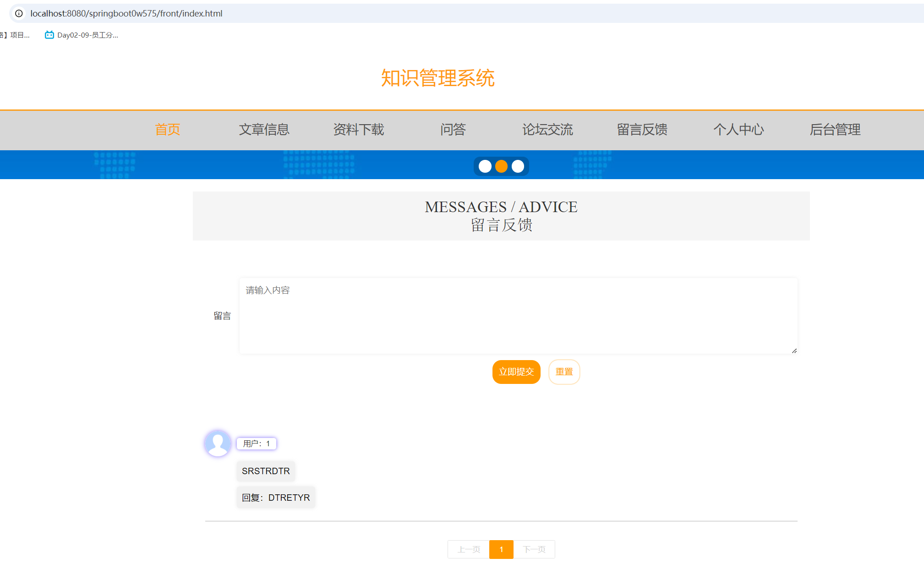
Task: Click the page info icon in the address bar
Action: pos(18,13)
